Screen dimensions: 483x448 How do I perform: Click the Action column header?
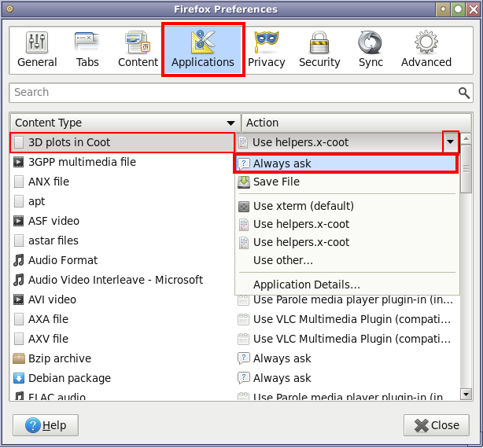point(356,123)
